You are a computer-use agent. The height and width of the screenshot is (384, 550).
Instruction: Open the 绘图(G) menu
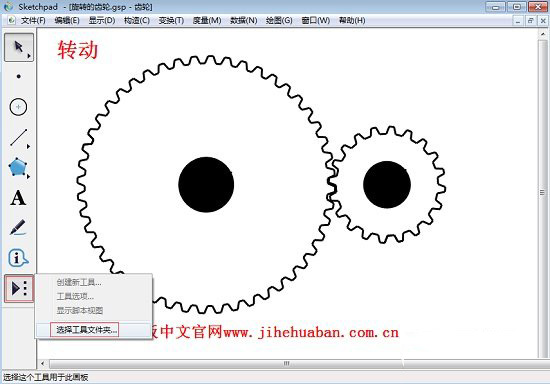pos(279,21)
